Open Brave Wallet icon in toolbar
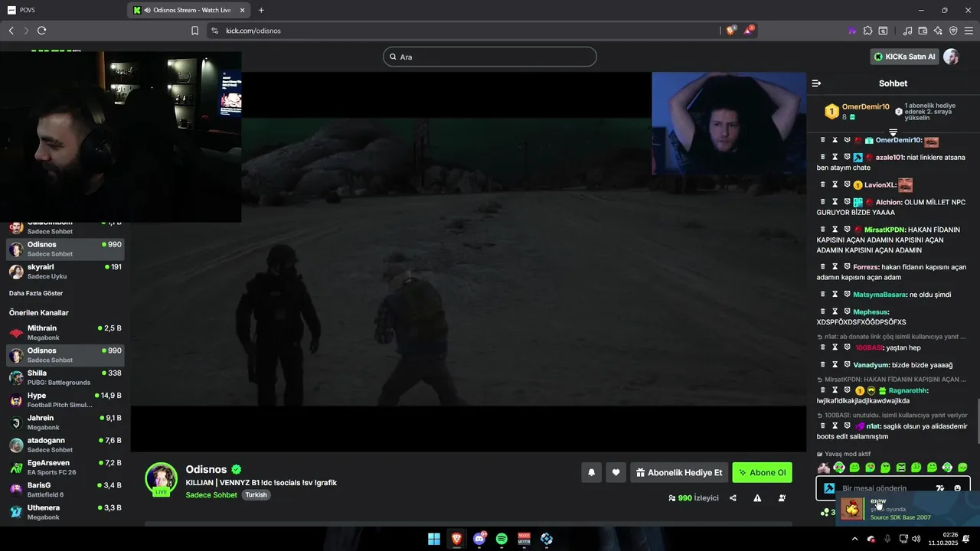 pyautogui.click(x=923, y=31)
